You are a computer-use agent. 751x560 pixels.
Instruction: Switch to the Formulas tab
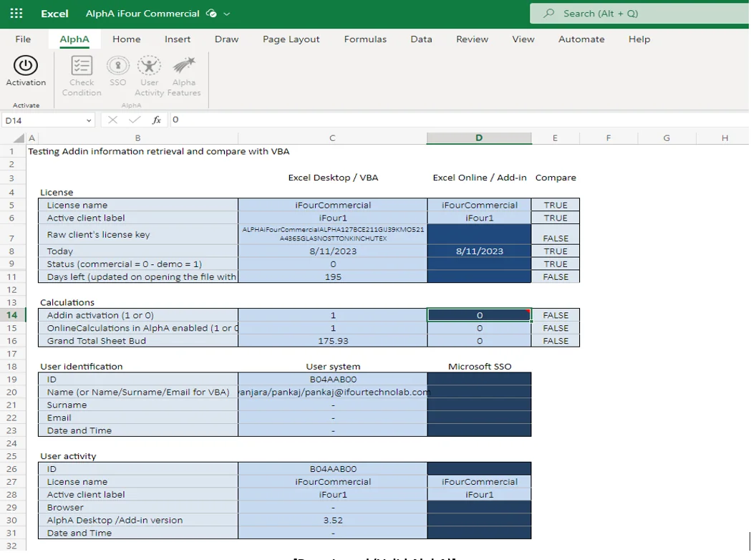tap(365, 39)
